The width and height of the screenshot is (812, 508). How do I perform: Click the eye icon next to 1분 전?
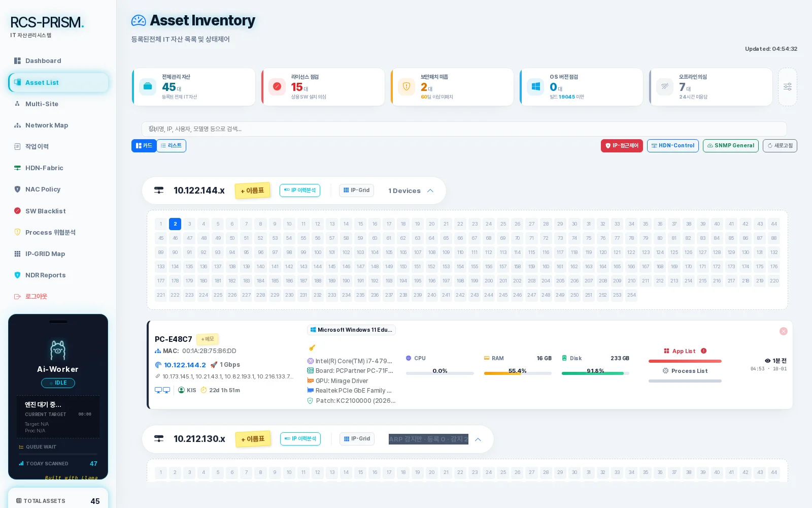(768, 361)
